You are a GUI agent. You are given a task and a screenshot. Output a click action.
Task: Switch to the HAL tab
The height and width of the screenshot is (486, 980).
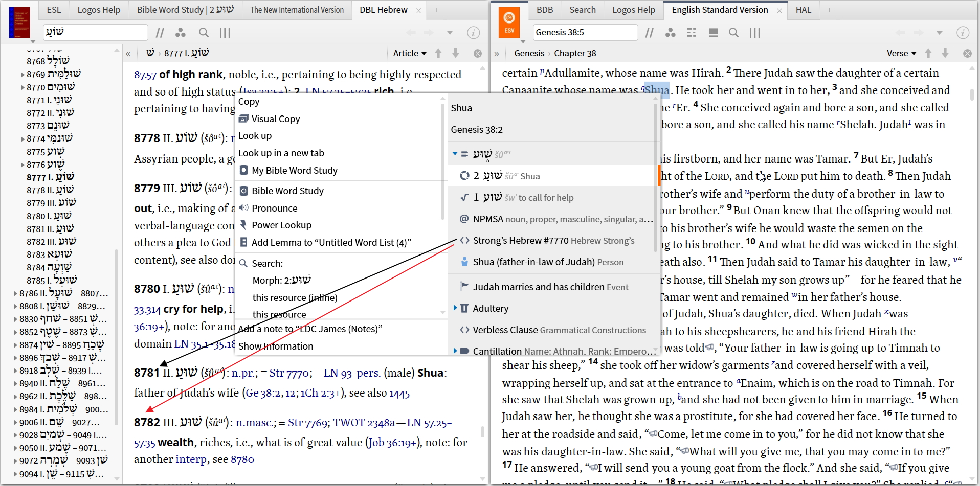click(x=804, y=10)
